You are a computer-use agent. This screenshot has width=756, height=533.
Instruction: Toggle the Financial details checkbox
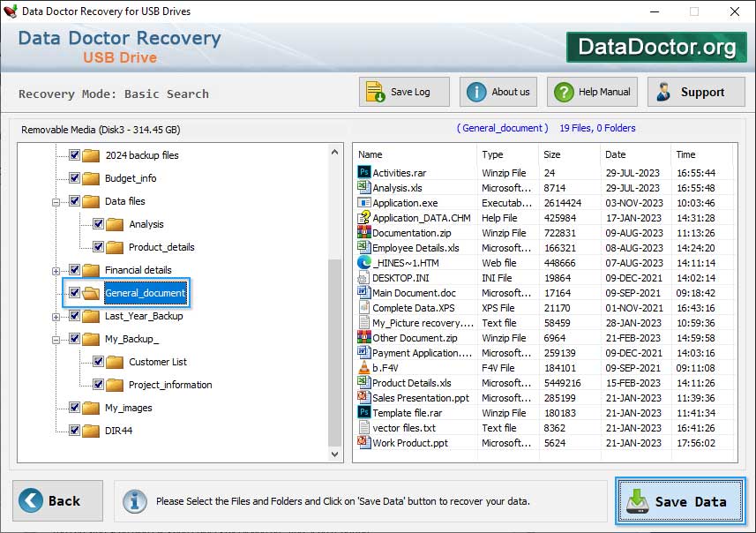tap(74, 270)
